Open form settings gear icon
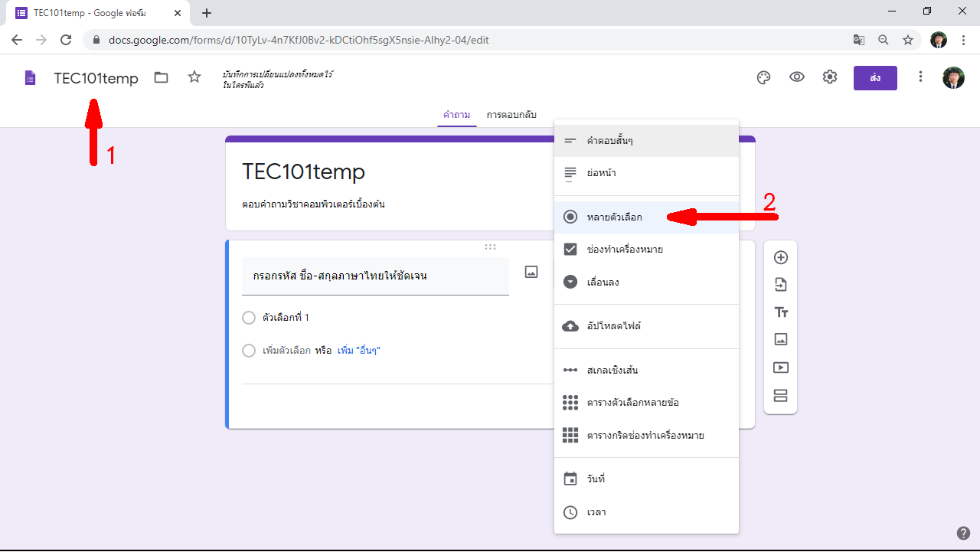Image resolution: width=980 pixels, height=552 pixels. 830,77
